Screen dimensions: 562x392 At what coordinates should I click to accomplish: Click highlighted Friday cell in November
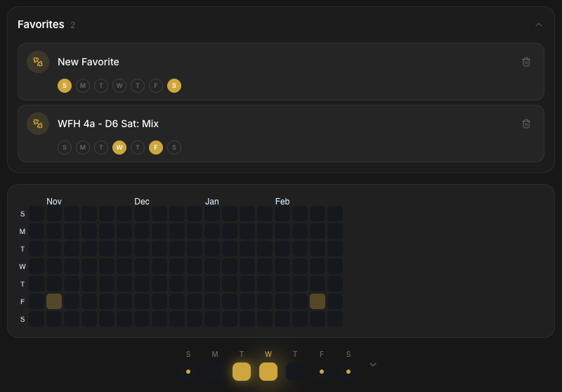point(54,301)
